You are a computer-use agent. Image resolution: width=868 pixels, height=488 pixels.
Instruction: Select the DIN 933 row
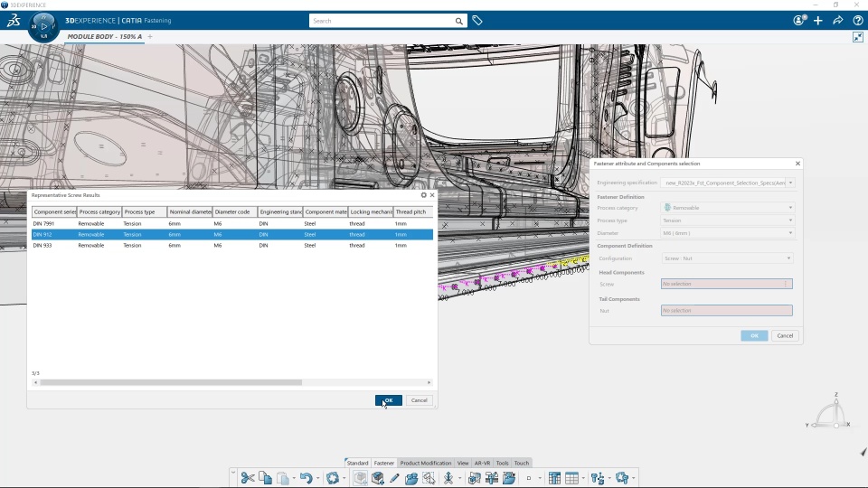(x=232, y=245)
